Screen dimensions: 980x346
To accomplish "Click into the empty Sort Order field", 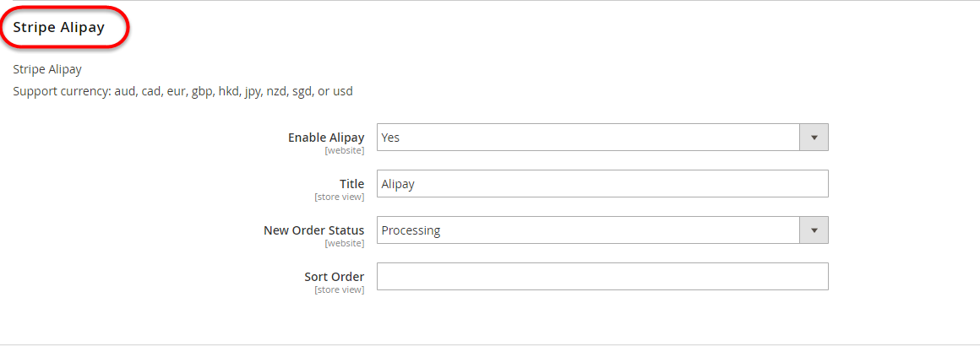I will 602,277.
